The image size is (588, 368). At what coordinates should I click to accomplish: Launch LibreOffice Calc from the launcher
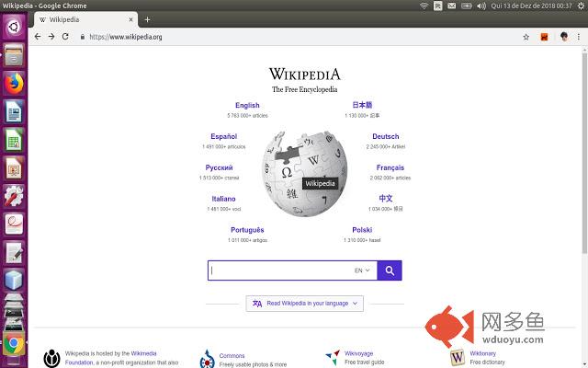point(14,140)
